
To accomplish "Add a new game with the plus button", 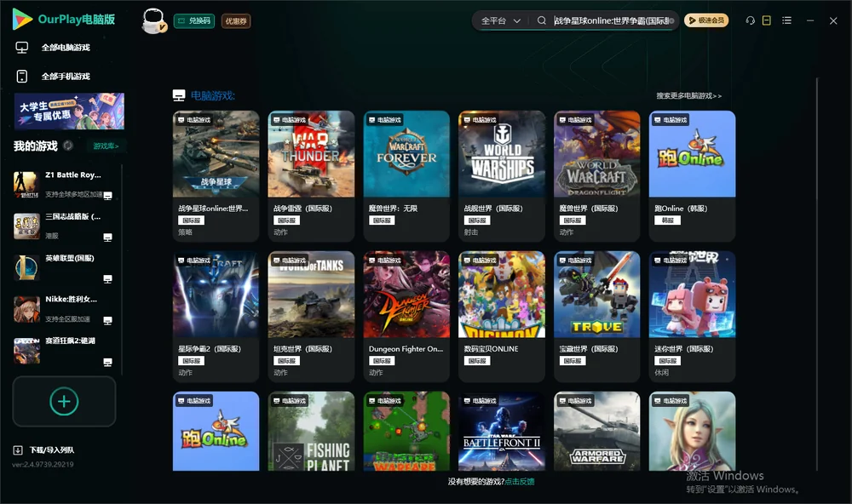I will pos(64,401).
